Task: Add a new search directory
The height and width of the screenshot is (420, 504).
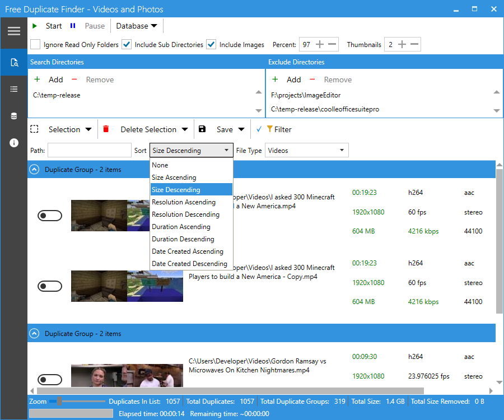Action: tap(49, 80)
